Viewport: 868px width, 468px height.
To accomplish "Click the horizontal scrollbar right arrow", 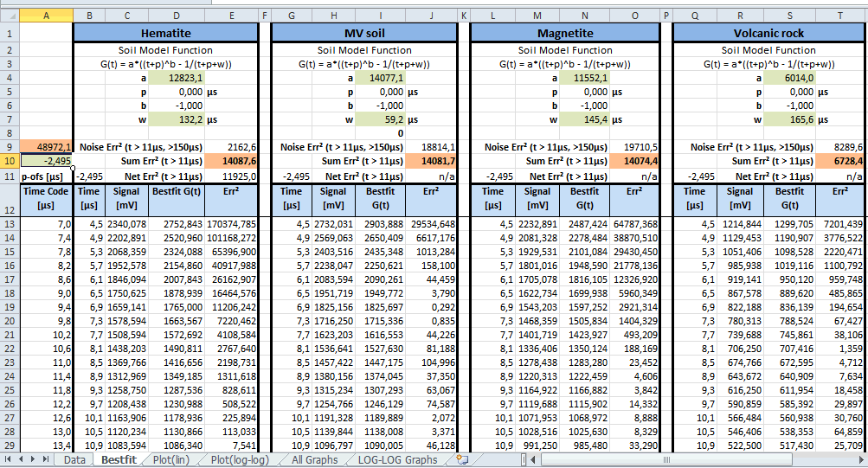I will [861, 459].
